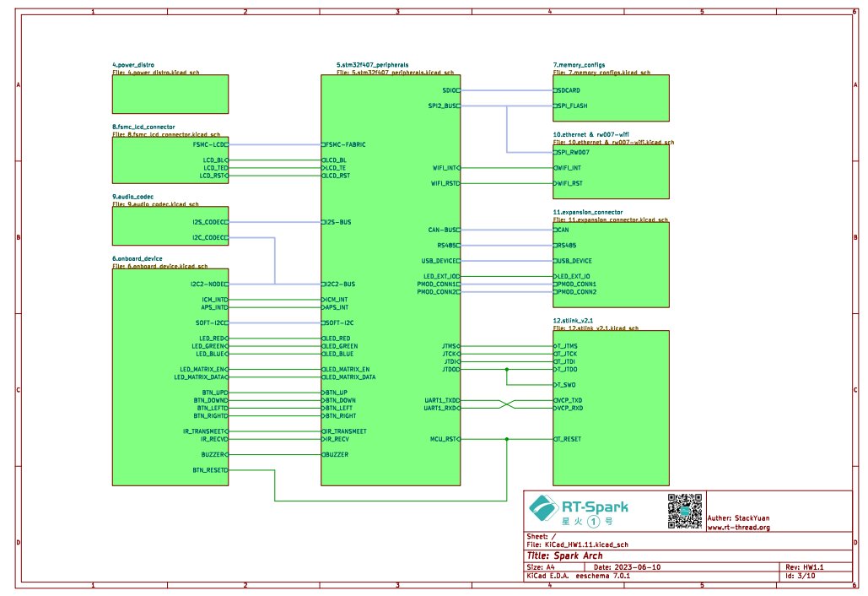Click USB_DEVICE pin on expansion_connector sheet

click(575, 261)
